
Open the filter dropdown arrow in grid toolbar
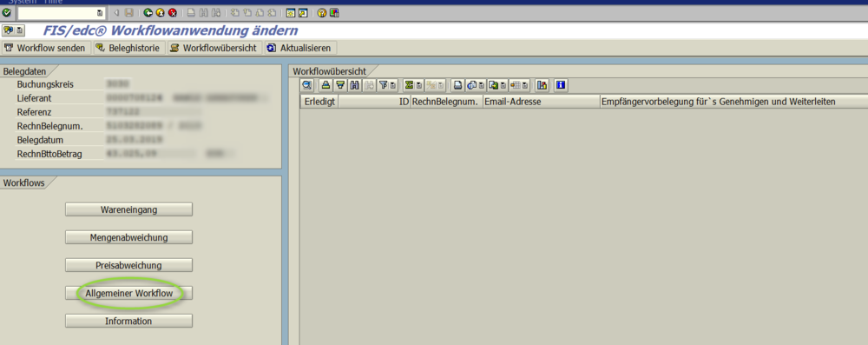coord(392,85)
